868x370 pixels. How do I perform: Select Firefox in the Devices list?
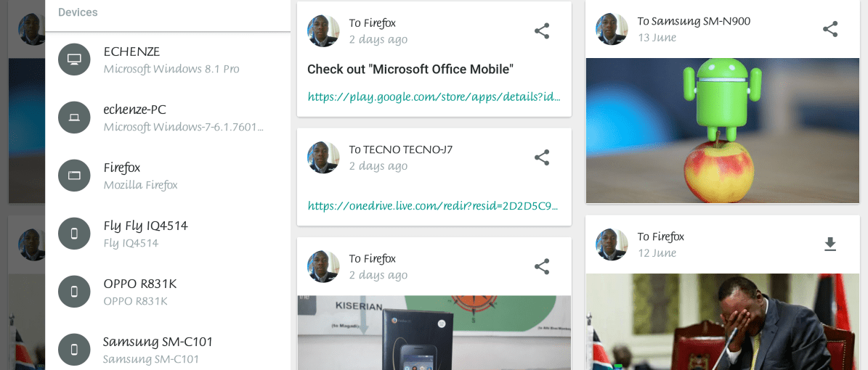point(168,176)
